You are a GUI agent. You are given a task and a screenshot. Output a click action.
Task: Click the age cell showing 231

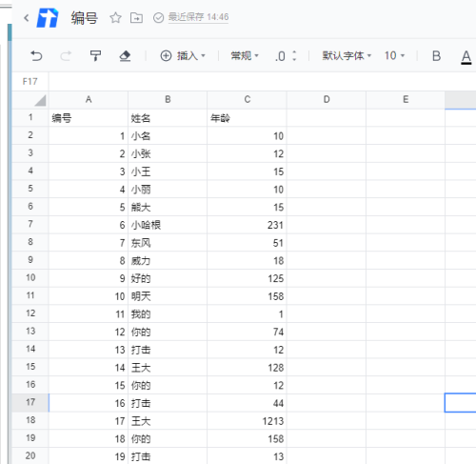pos(247,225)
